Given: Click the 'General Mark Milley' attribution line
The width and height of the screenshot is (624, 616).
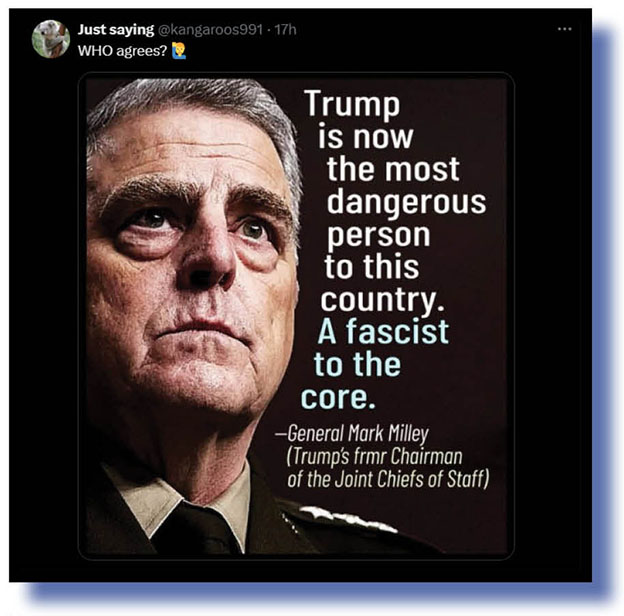Looking at the screenshot, I should 353,433.
